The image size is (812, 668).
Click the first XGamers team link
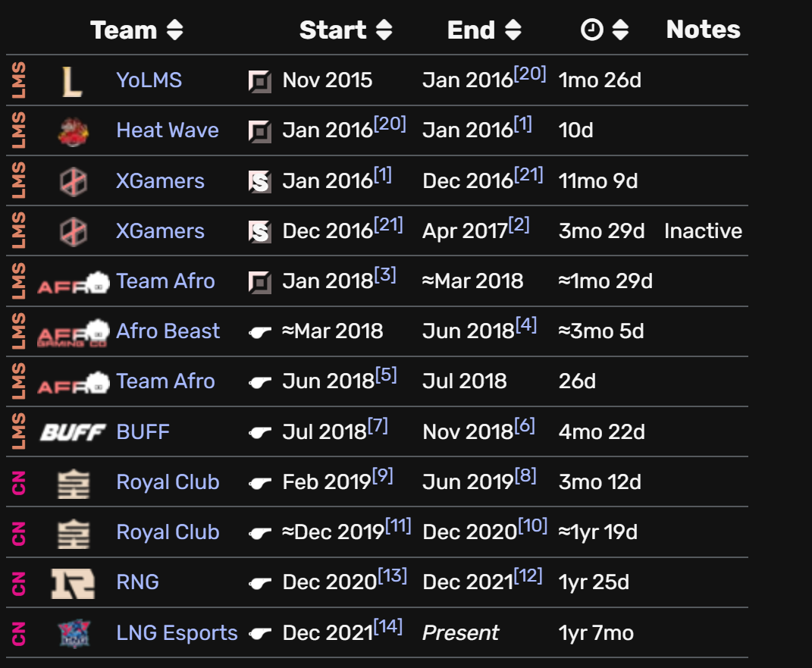click(160, 180)
